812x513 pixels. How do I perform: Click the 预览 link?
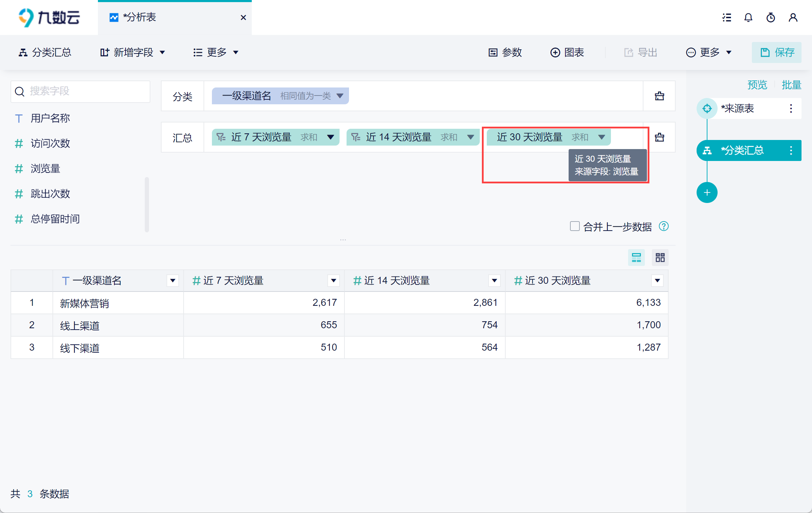click(x=757, y=85)
